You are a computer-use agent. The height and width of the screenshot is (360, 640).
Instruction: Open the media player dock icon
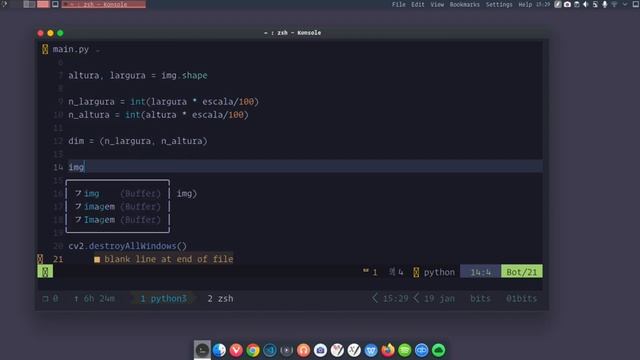(x=287, y=350)
